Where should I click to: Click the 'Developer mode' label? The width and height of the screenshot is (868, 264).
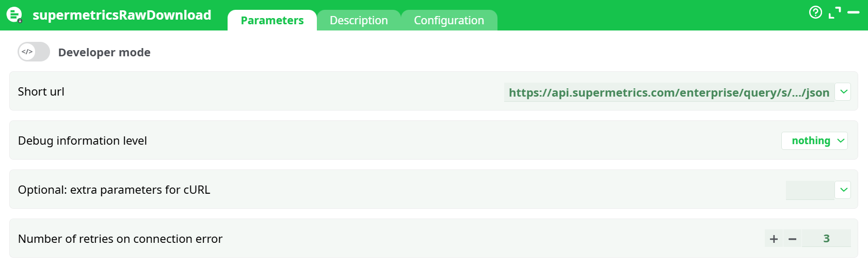point(104,52)
